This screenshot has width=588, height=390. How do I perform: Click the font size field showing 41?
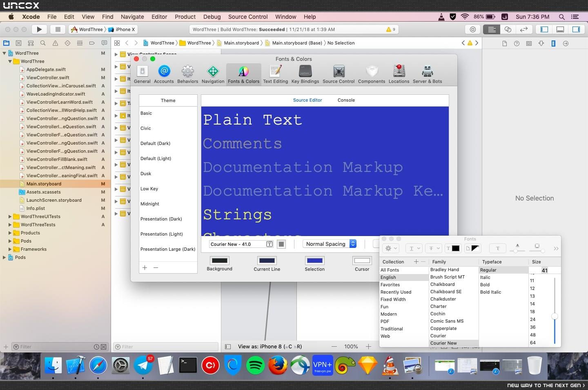(545, 270)
